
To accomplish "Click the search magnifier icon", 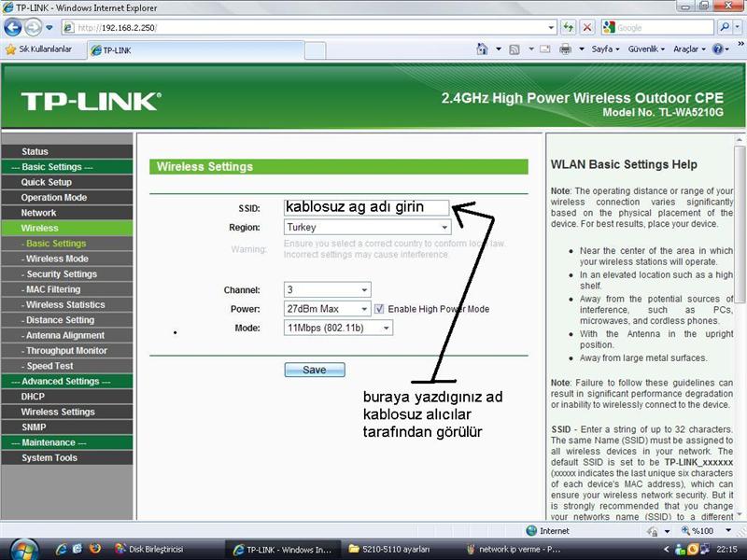I will [725, 27].
